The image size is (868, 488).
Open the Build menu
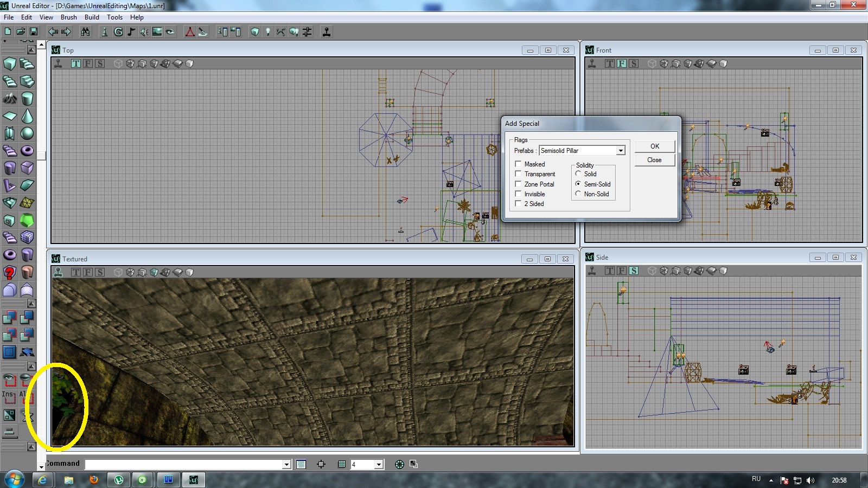92,17
